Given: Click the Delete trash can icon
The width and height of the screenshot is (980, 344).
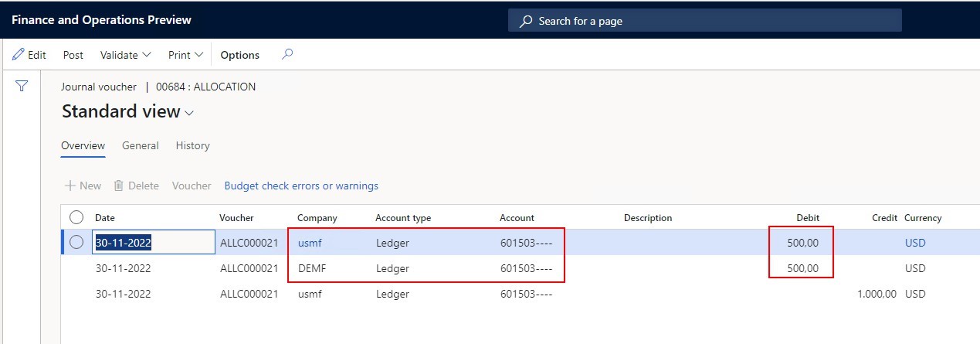Looking at the screenshot, I should tap(119, 186).
